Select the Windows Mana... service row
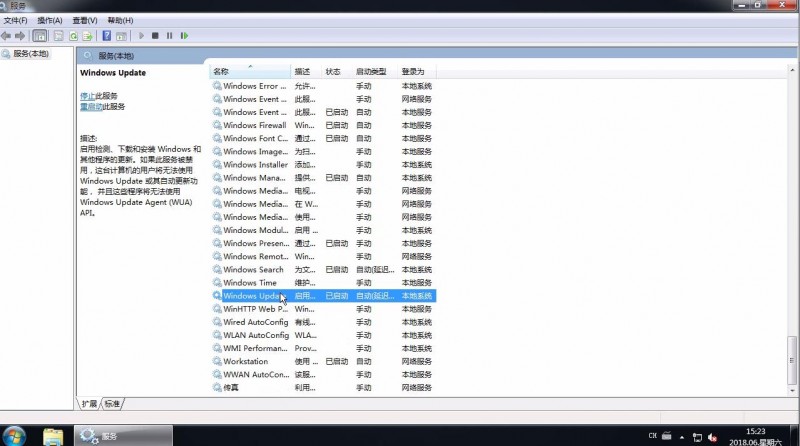The image size is (800, 446). tap(323, 178)
